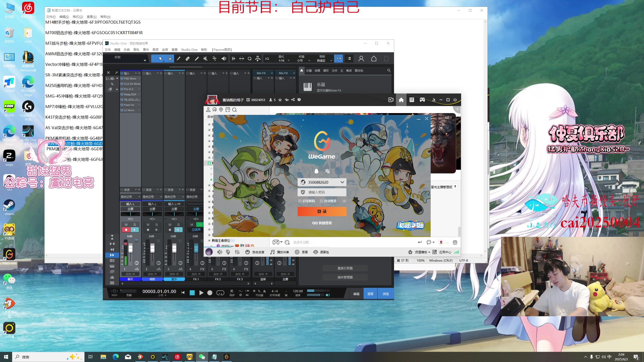Click the 编辑 view button in Studio One
Screen dimensions: 644x362
pos(356,294)
